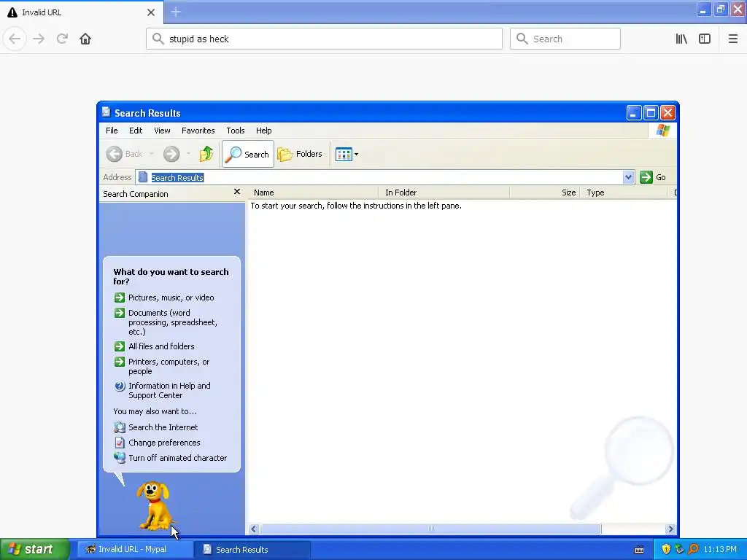The width and height of the screenshot is (747, 560).
Task: Focus the browser URL bar
Action: (x=324, y=39)
